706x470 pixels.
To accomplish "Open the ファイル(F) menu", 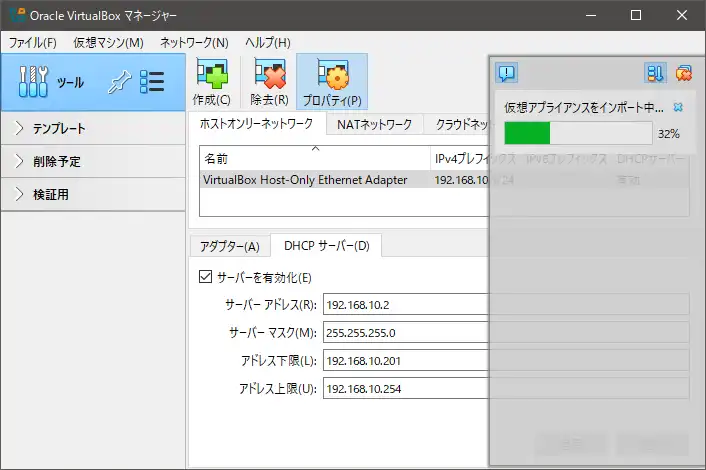I will [x=33, y=43].
